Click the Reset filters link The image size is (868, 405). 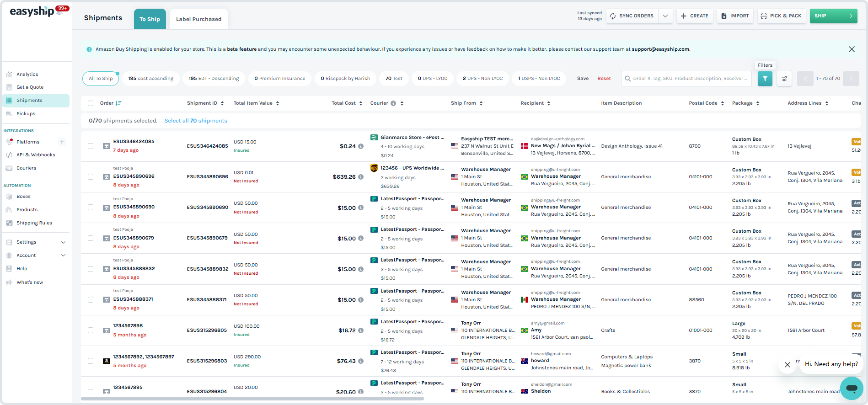click(604, 79)
